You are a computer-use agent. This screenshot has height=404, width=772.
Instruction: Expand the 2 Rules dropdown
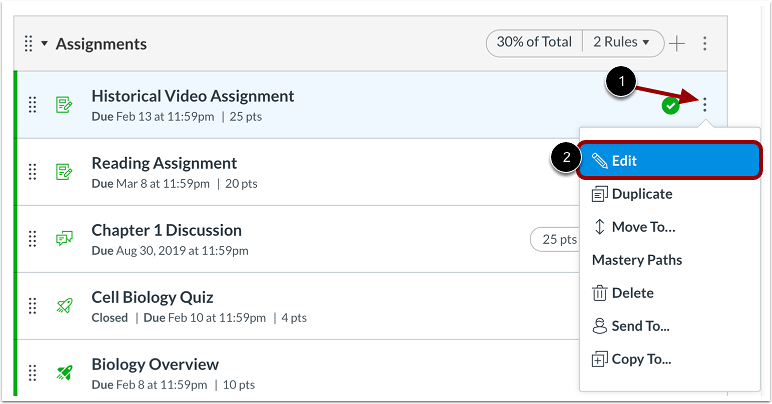(621, 42)
